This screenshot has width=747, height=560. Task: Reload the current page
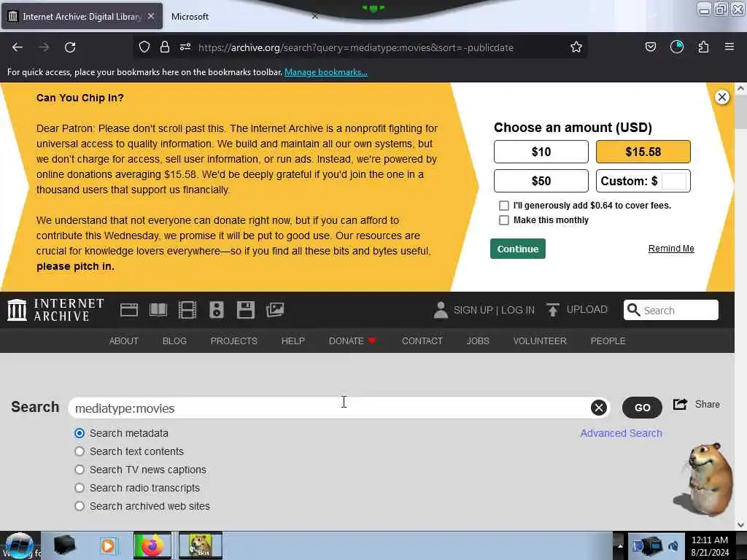point(70,47)
